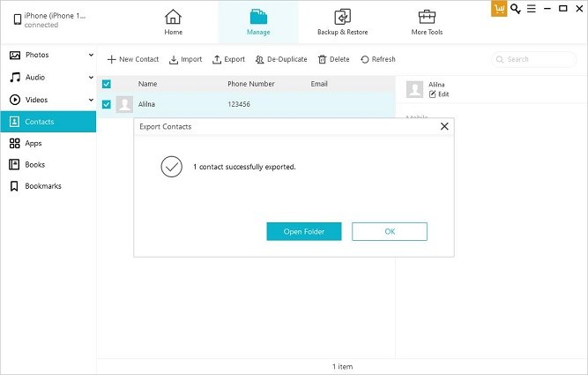Image resolution: width=588 pixels, height=375 pixels.
Task: Click the shopping cart icon
Action: (500, 9)
